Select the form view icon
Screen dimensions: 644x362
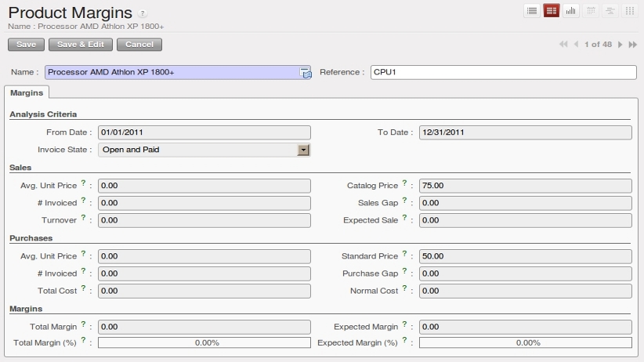552,11
